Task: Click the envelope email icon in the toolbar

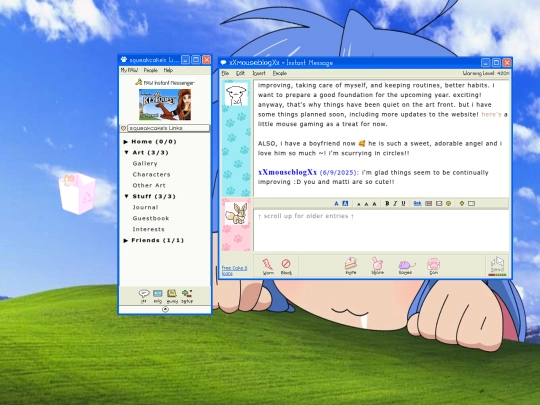Action: coord(439,204)
